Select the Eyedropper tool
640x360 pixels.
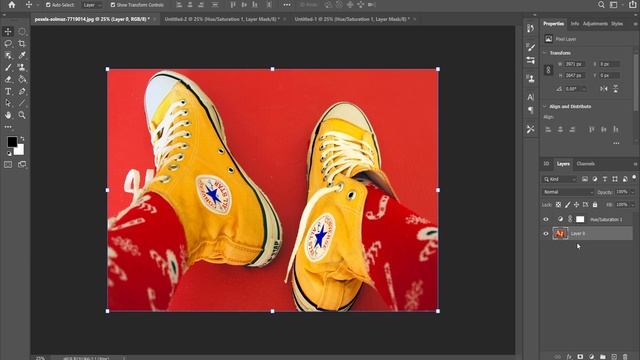(x=22, y=55)
